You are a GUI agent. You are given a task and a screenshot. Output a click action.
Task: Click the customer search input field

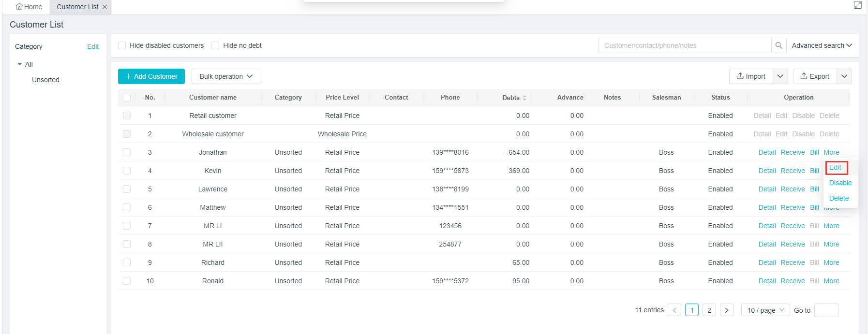pos(684,45)
